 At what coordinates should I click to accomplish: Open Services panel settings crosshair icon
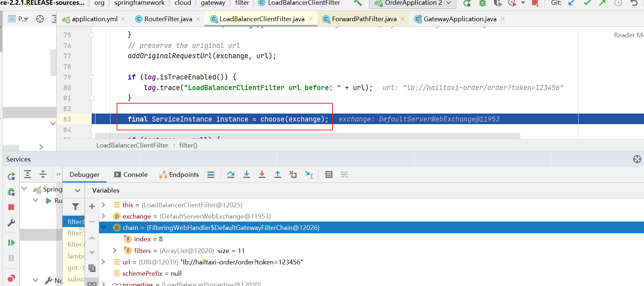[637, 159]
